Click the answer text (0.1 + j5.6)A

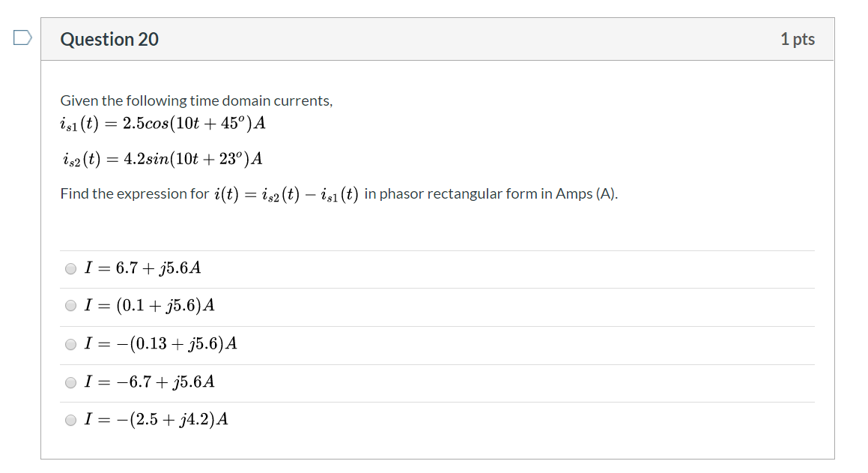pos(148,305)
